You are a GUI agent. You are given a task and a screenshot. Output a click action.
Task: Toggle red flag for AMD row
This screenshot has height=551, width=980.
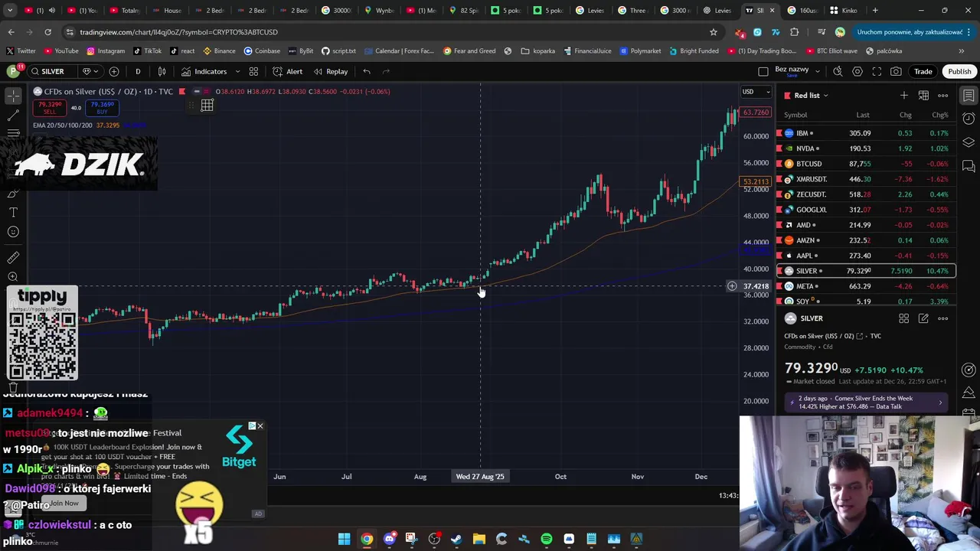779,225
